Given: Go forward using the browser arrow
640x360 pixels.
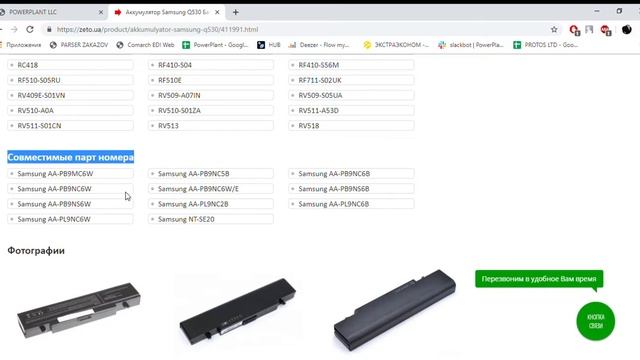Looking at the screenshot, I should point(14,29).
